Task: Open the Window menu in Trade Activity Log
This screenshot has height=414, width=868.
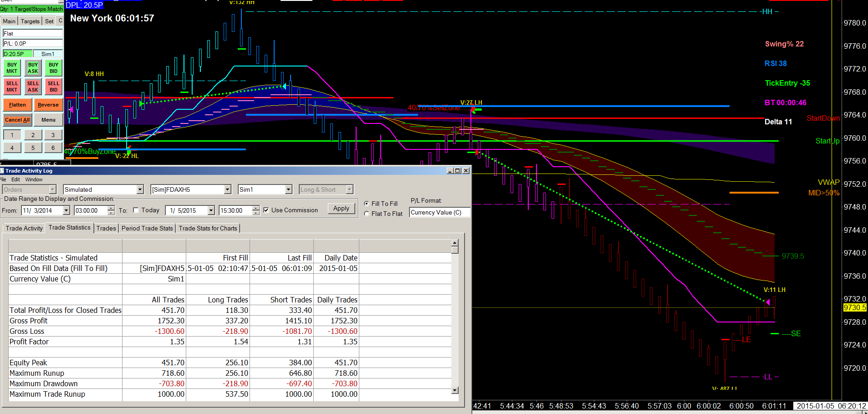Action: [x=34, y=179]
